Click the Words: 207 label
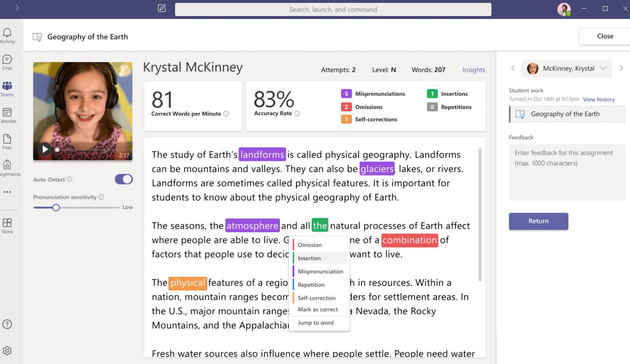Image resolution: width=630 pixels, height=364 pixels. 428,70
